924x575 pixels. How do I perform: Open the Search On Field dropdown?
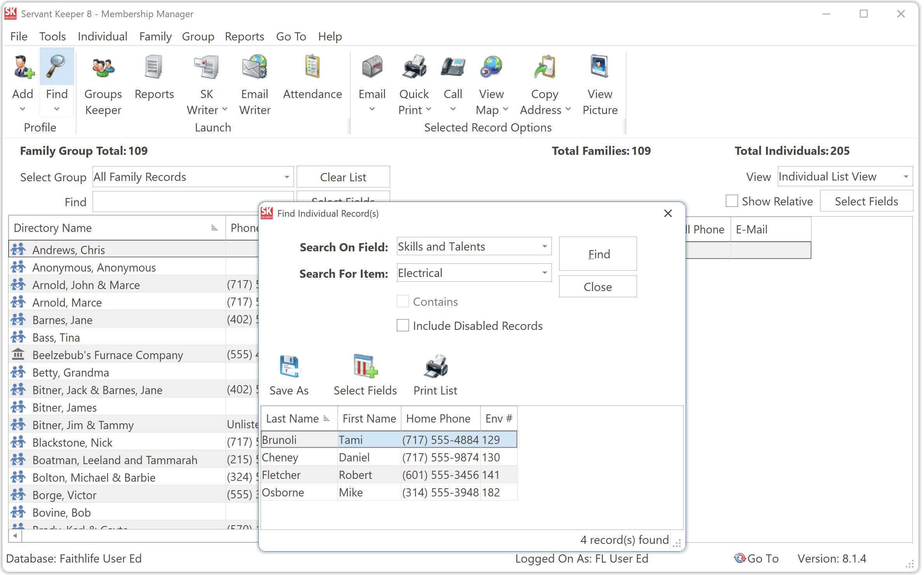pyautogui.click(x=544, y=246)
